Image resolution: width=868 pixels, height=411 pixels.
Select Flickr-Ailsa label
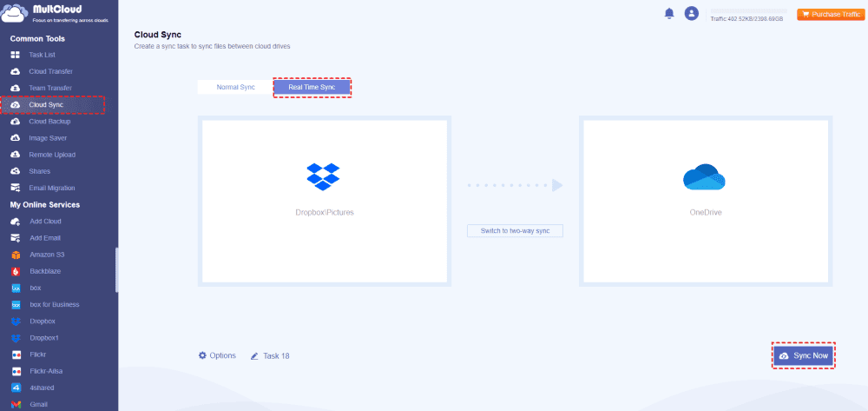(46, 371)
